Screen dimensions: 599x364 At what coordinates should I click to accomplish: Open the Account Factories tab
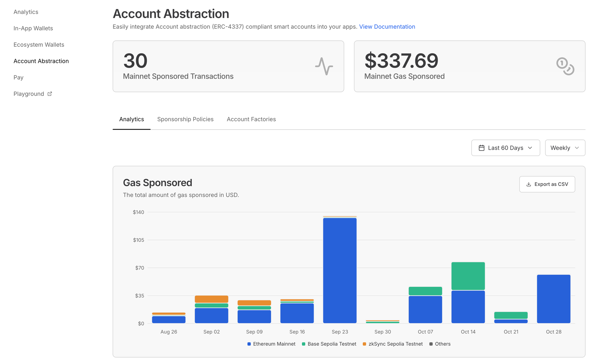pos(251,119)
